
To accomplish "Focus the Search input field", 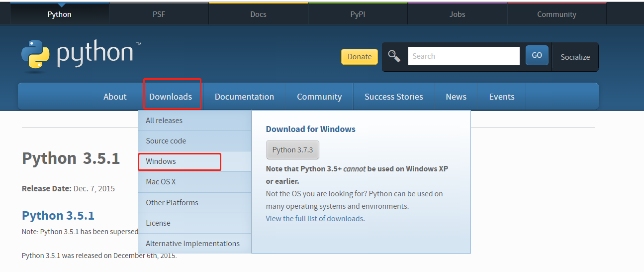I will [463, 56].
